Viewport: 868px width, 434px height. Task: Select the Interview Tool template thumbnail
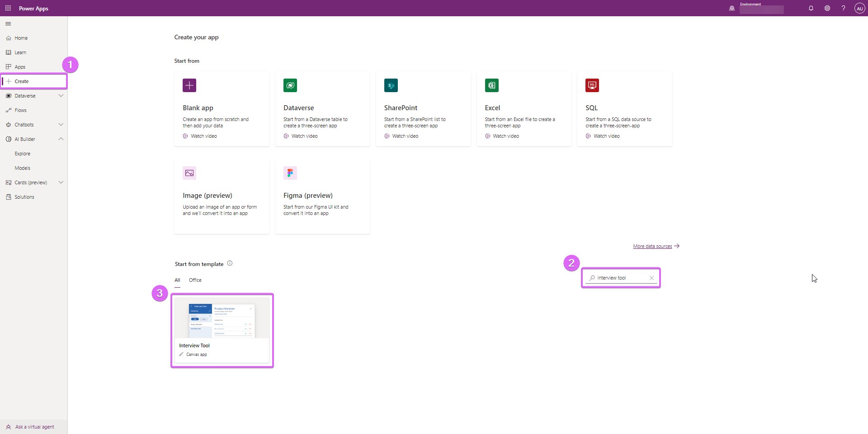click(x=222, y=320)
